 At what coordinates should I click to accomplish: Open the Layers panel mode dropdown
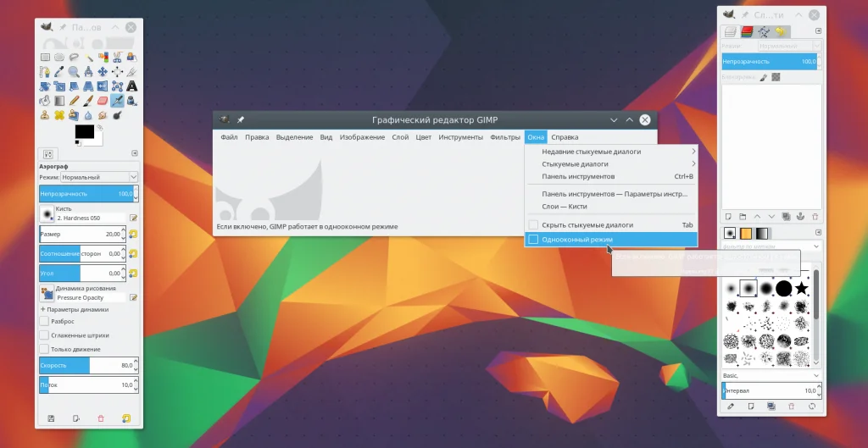[x=790, y=46]
